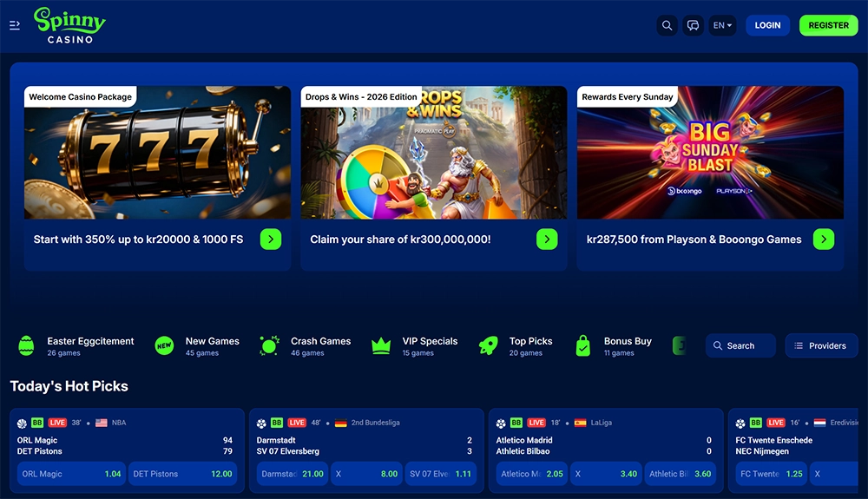Click the VIP Specials crown icon
The width and height of the screenshot is (868, 499).
coord(381,346)
